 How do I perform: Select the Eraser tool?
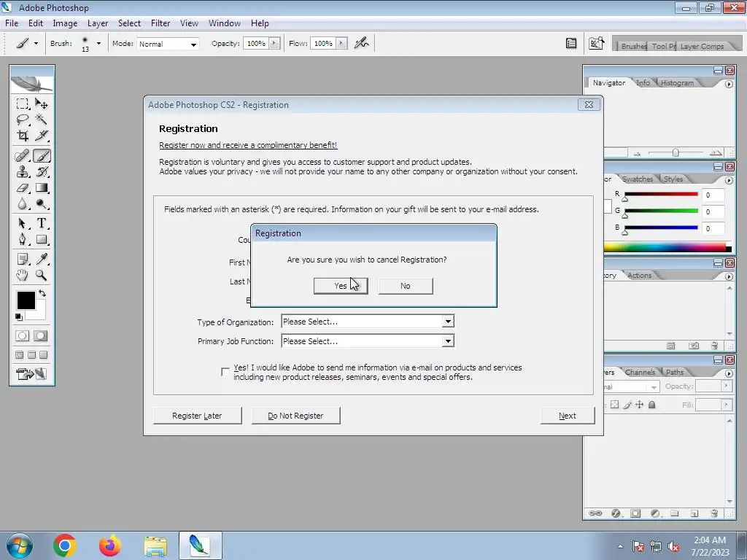(x=22, y=188)
